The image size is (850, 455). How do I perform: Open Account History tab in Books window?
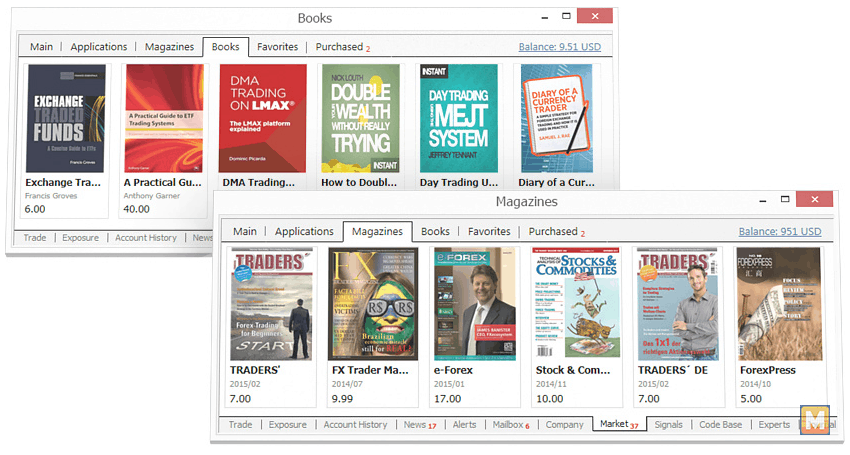[x=146, y=238]
